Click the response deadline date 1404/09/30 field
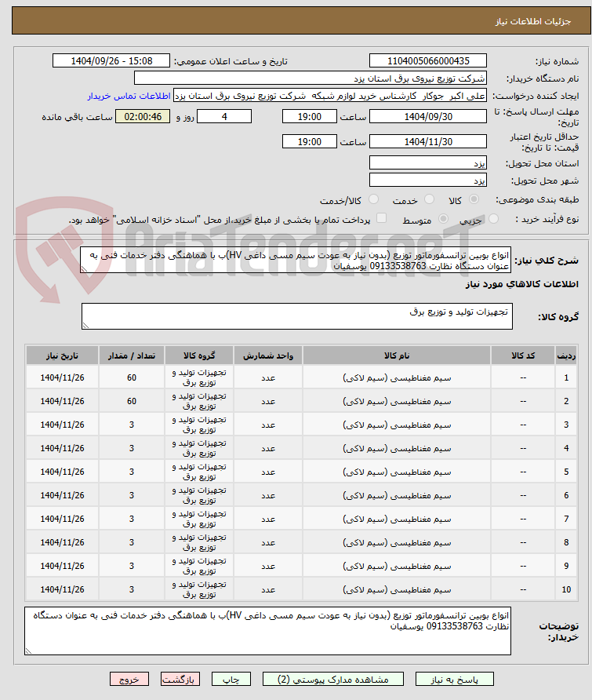 click(428, 116)
